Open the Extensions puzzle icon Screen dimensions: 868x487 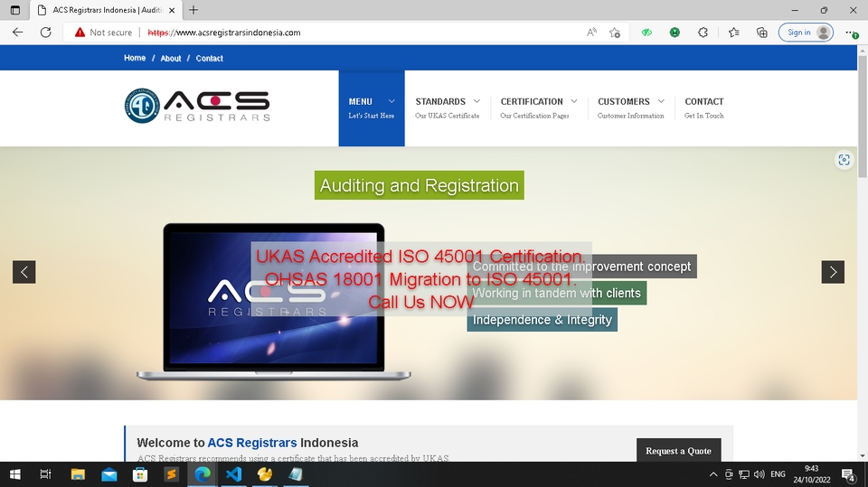point(703,33)
